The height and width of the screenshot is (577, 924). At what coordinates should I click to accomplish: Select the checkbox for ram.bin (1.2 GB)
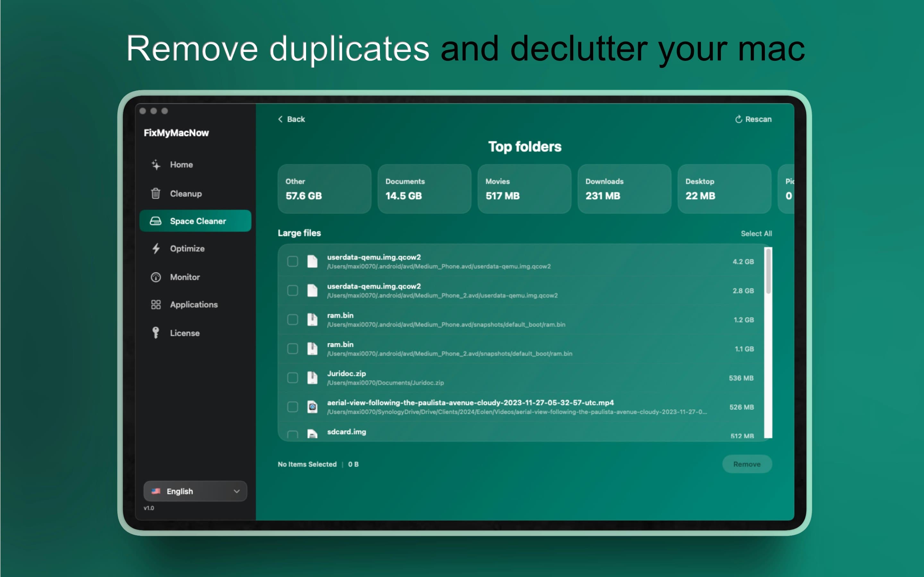293,320
